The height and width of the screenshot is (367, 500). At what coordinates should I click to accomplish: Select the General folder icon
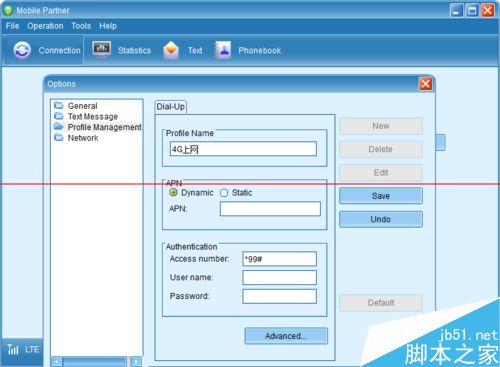59,105
